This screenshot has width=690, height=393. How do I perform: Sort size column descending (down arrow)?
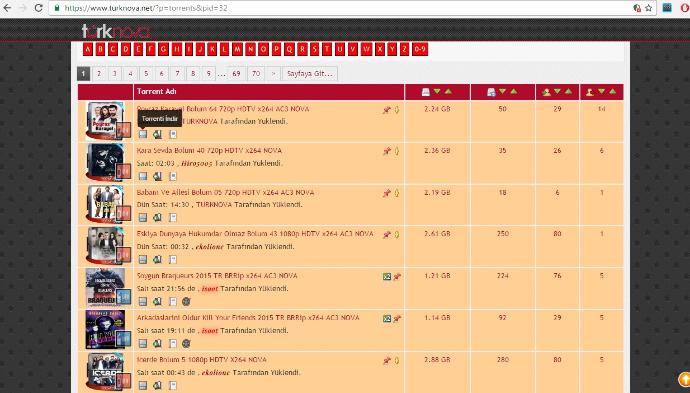pos(437,92)
